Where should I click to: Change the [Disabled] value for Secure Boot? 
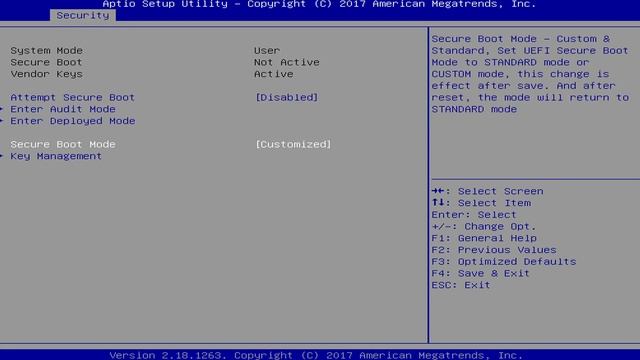[287, 97]
